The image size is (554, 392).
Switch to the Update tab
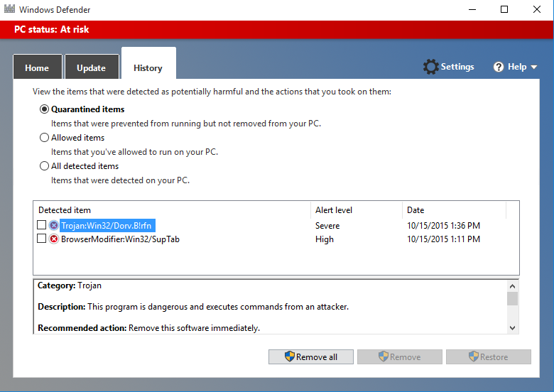[x=92, y=67]
